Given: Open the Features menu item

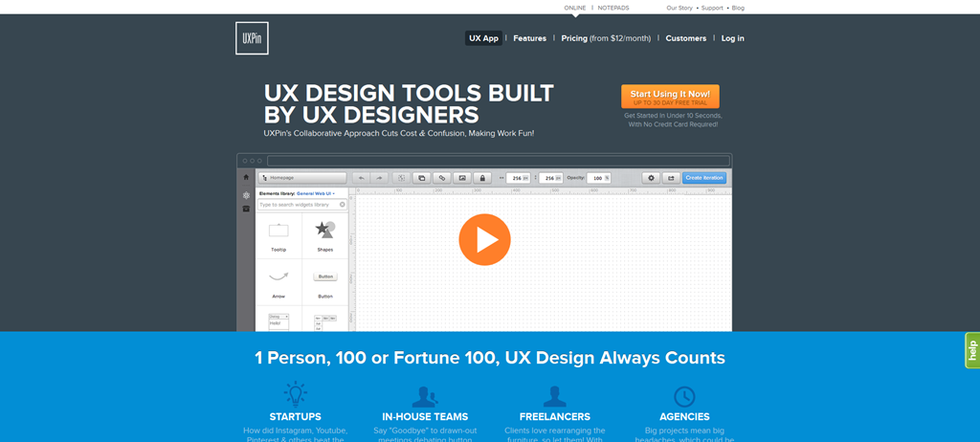Looking at the screenshot, I should tap(530, 38).
